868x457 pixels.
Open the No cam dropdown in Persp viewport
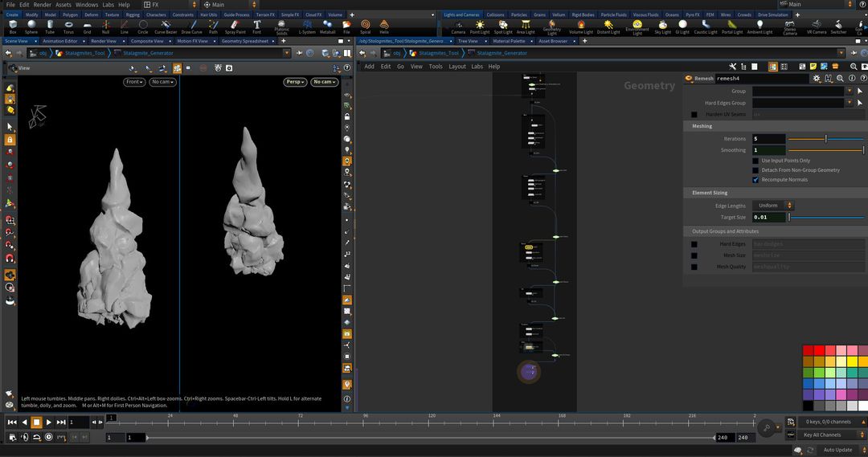coord(324,82)
